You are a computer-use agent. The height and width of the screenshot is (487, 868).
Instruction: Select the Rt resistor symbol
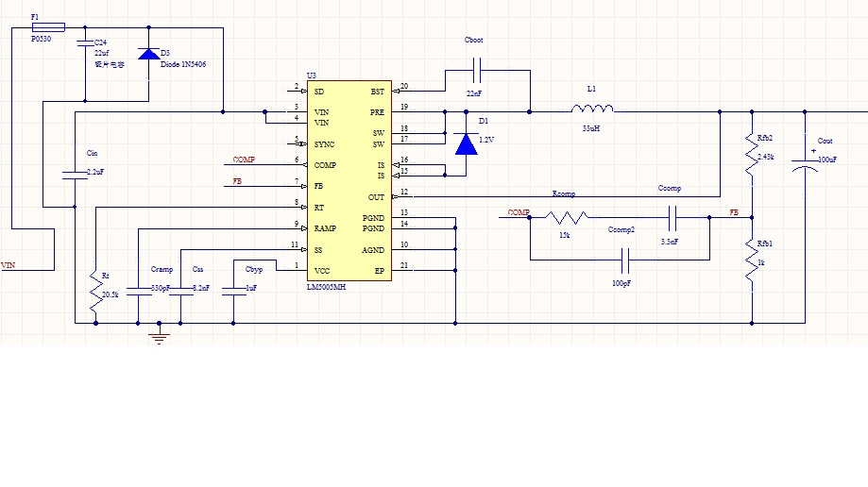(95, 292)
